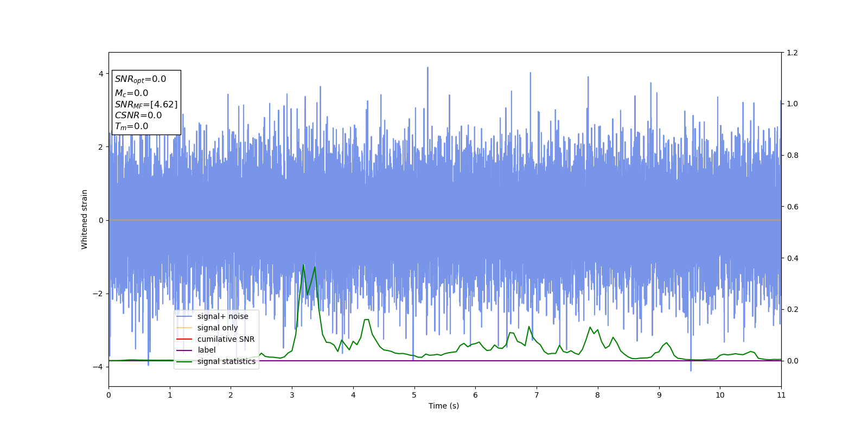
Task: Click the red line sample beside "cumilative SNR"
Action: click(x=184, y=339)
